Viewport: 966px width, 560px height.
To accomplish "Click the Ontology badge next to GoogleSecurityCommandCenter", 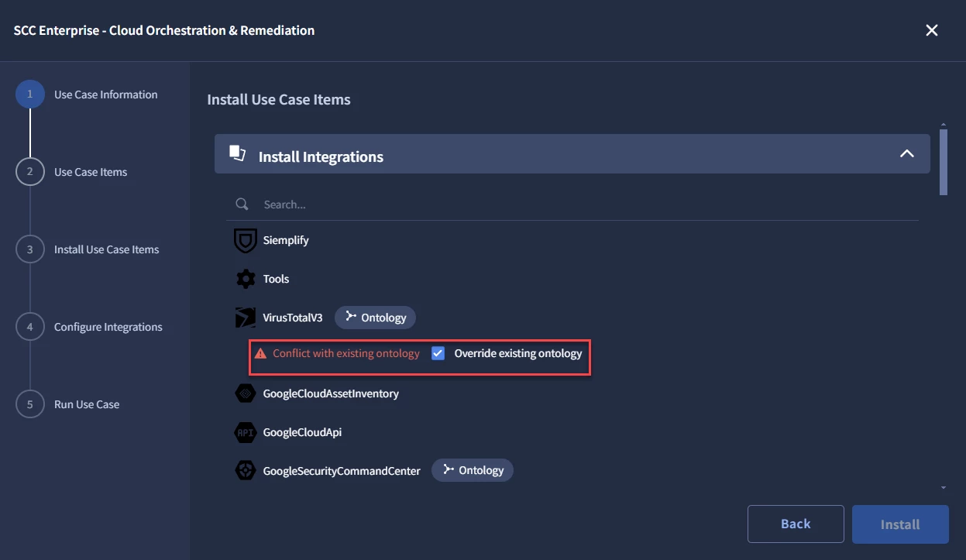I will tap(473, 470).
